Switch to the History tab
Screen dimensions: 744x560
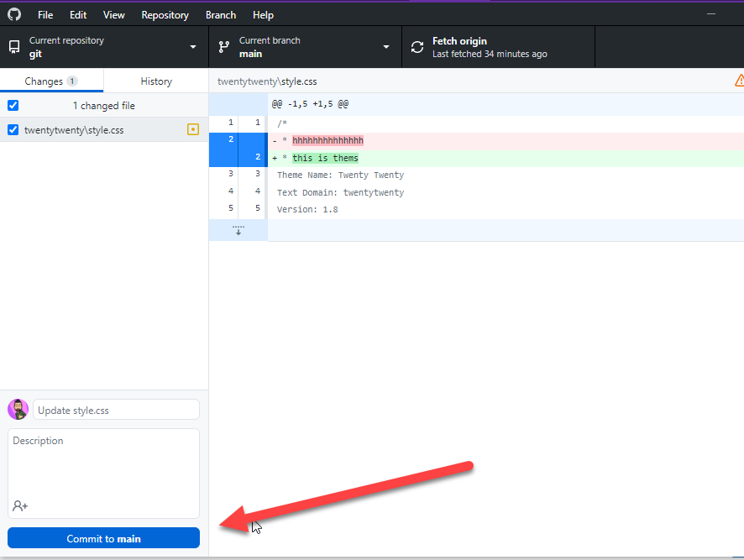pos(156,81)
